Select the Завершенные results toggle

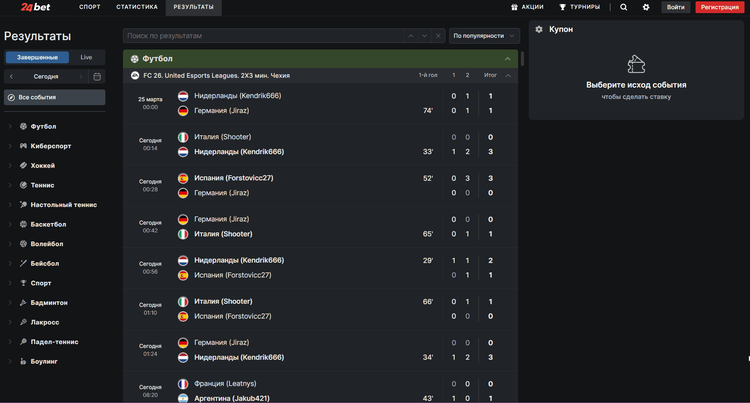(x=38, y=57)
